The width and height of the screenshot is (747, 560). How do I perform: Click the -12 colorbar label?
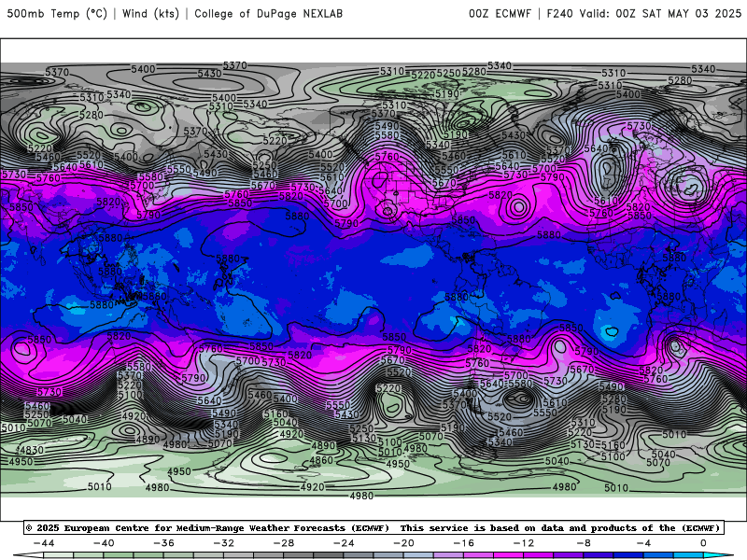[x=524, y=543]
